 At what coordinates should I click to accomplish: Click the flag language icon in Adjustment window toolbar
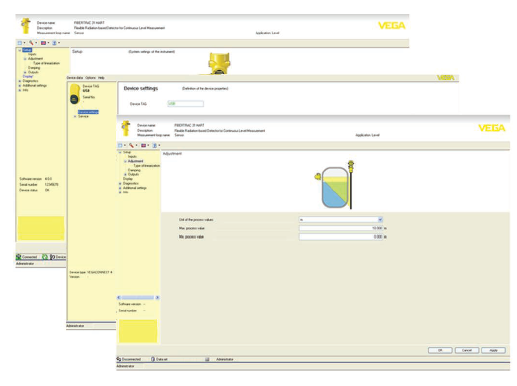(143, 145)
